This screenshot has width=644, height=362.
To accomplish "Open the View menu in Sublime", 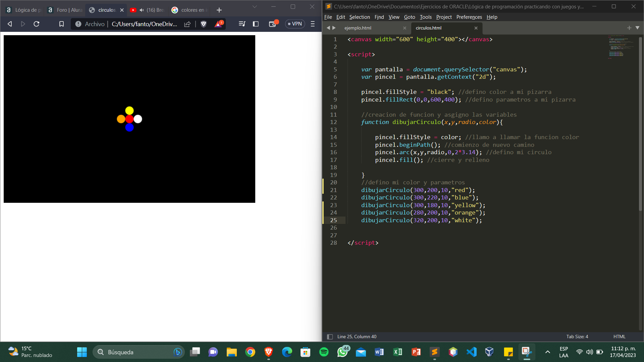I will 394,17.
